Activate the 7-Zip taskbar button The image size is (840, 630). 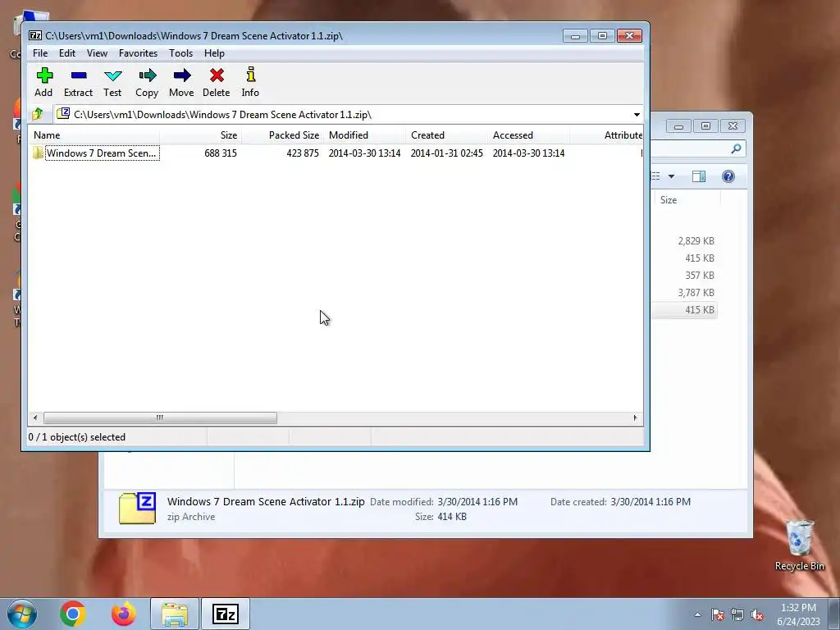[x=226, y=614]
